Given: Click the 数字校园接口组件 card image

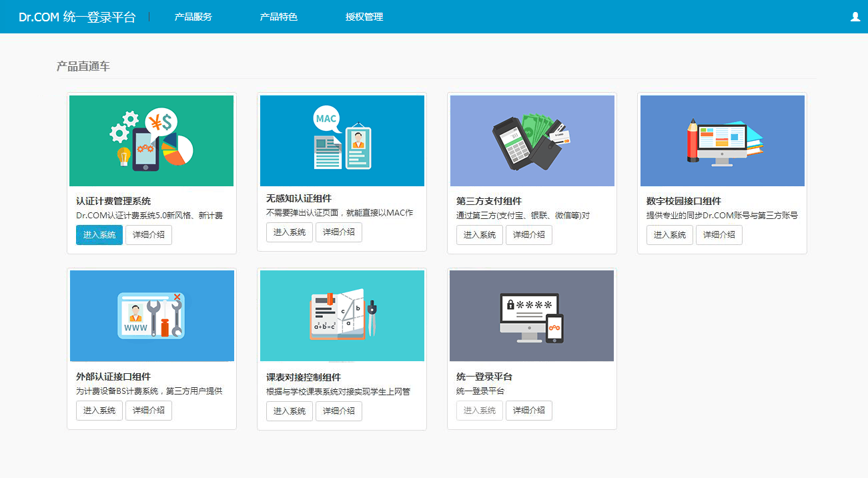Looking at the screenshot, I should pos(723,141).
